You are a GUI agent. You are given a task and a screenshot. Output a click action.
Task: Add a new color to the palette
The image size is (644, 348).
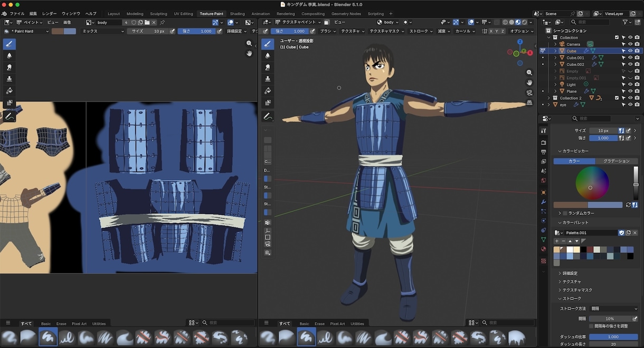[556, 241]
